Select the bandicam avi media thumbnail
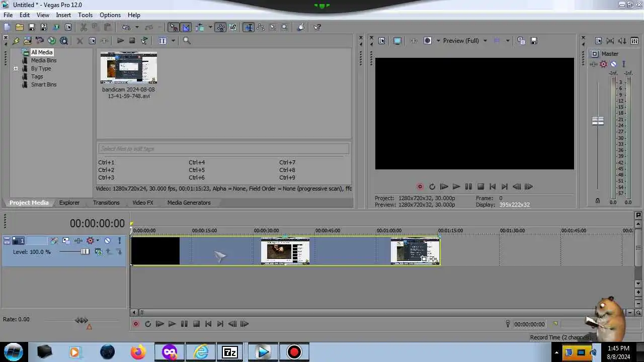 (x=129, y=68)
